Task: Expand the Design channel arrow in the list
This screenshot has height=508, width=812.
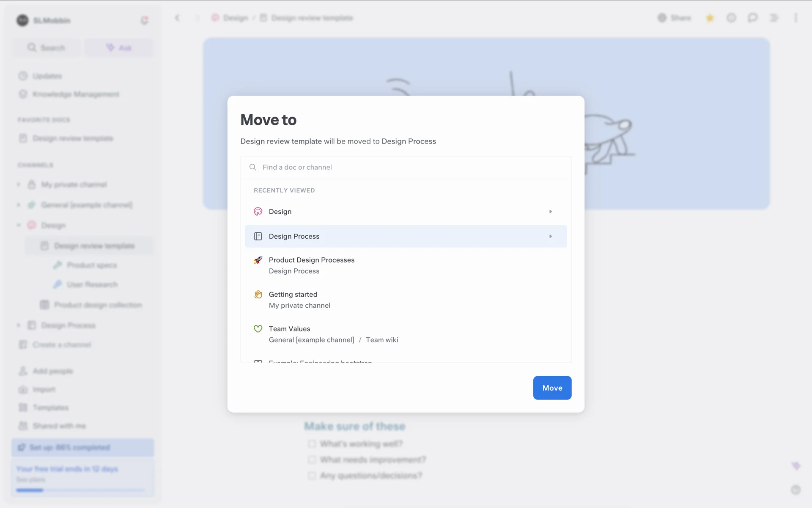Action: pos(550,212)
